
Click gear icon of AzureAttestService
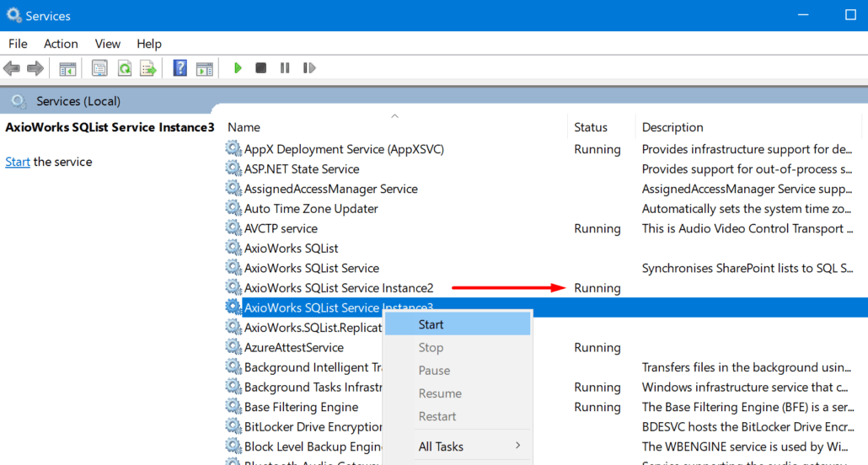[233, 347]
